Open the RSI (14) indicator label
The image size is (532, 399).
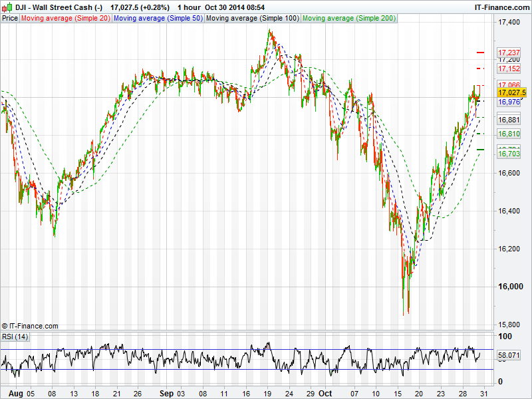[x=15, y=336]
